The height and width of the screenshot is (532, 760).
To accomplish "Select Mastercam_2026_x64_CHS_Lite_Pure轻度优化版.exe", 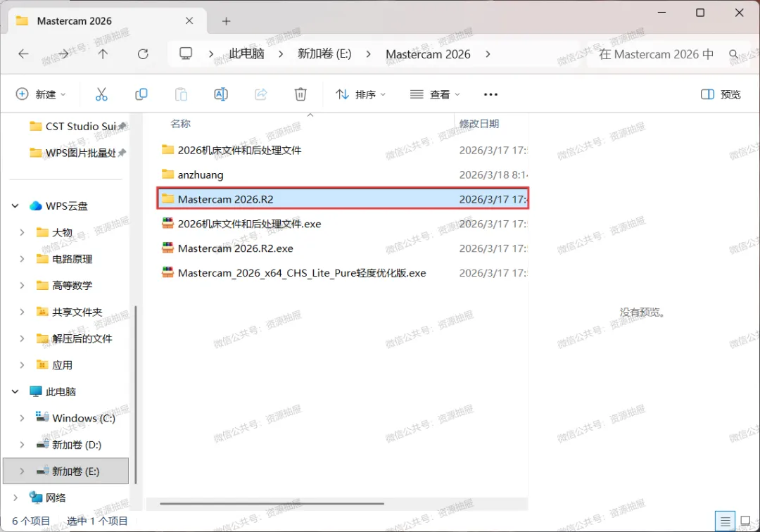I will pos(342,273).
